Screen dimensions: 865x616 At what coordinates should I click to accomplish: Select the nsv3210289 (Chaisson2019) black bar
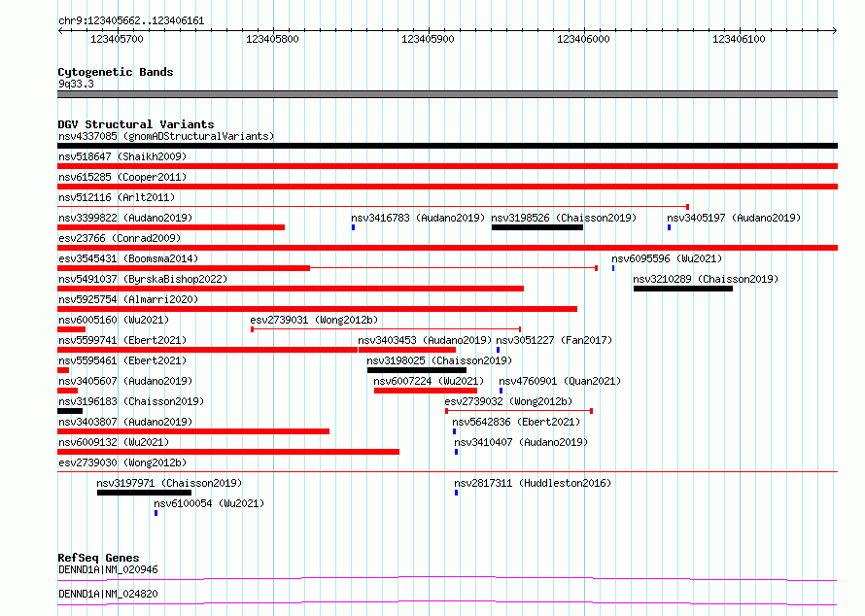click(683, 289)
